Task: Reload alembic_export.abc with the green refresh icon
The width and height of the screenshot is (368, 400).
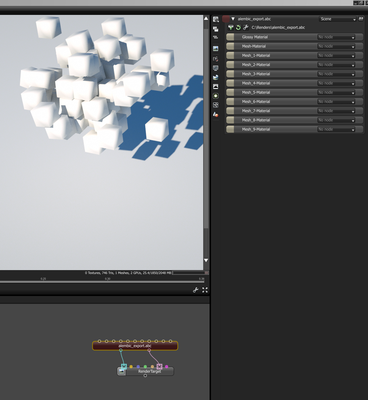Action: (x=238, y=28)
